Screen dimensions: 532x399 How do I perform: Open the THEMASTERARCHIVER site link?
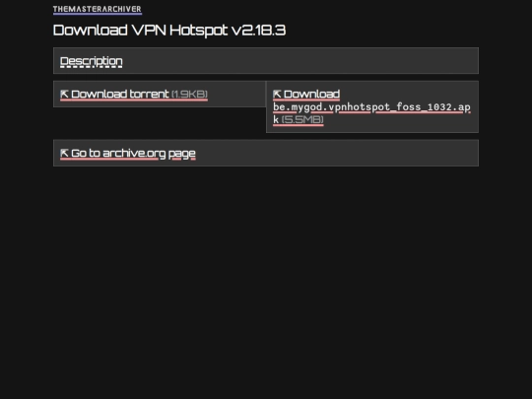click(x=97, y=9)
